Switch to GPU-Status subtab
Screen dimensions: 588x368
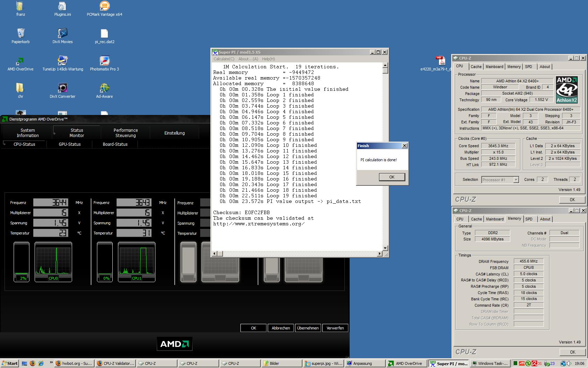pos(70,144)
